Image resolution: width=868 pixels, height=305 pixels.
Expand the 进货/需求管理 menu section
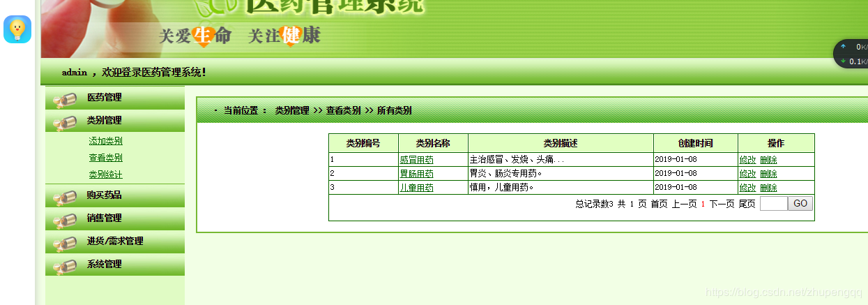(x=115, y=241)
